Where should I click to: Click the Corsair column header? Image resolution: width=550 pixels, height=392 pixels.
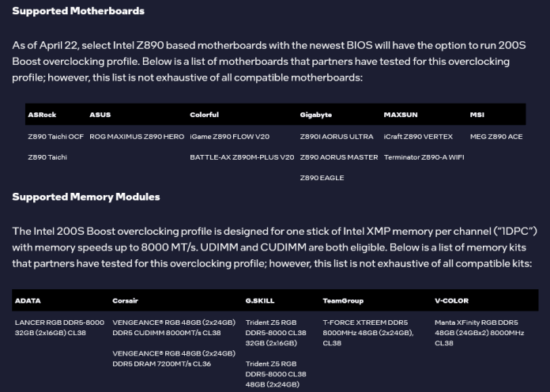tap(125, 301)
